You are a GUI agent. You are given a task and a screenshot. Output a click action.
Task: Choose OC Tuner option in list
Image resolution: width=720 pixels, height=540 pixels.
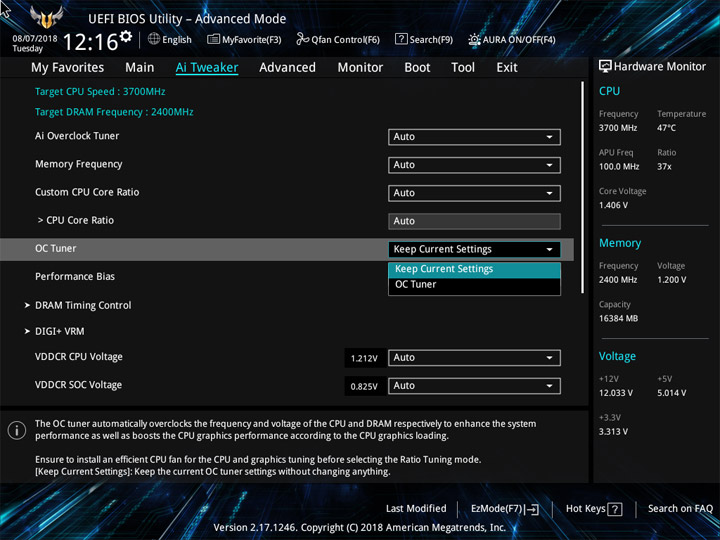[x=474, y=285]
